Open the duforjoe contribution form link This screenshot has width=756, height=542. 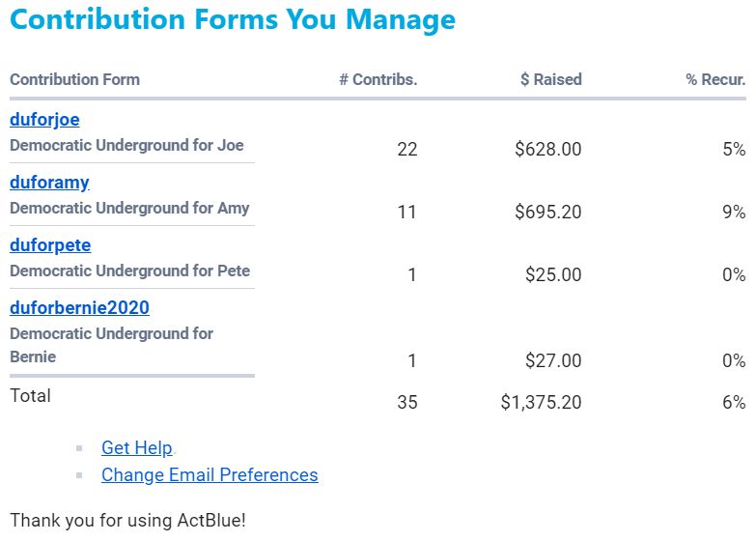point(44,120)
